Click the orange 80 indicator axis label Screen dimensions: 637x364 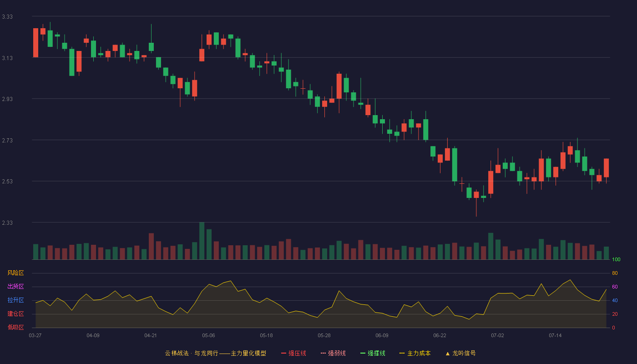tap(615, 273)
